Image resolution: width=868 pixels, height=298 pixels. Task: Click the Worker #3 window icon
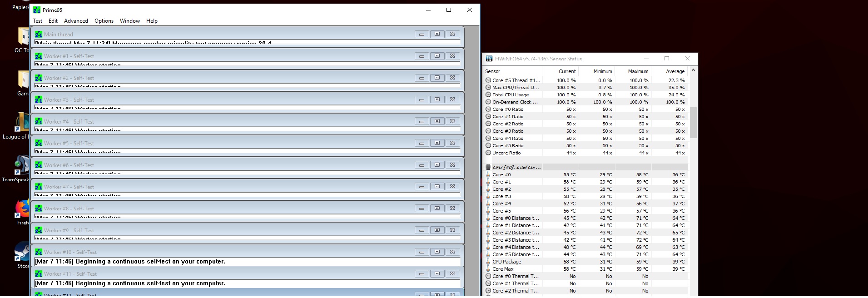point(39,99)
